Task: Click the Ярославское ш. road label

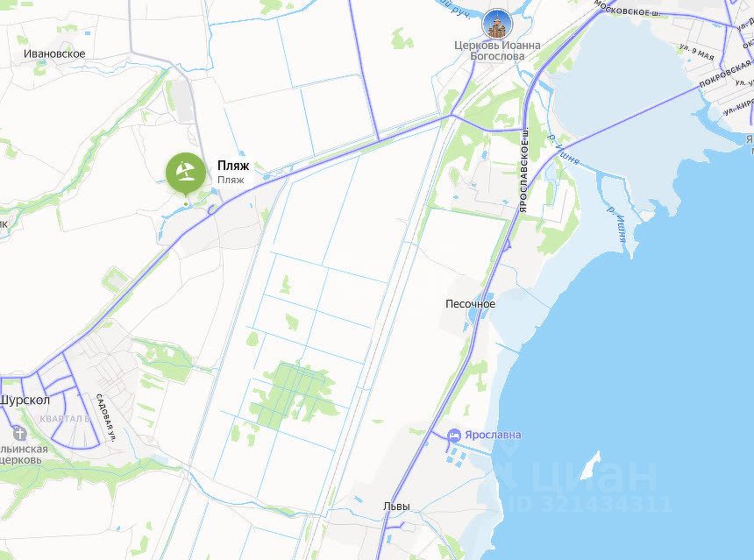Action: point(524,170)
